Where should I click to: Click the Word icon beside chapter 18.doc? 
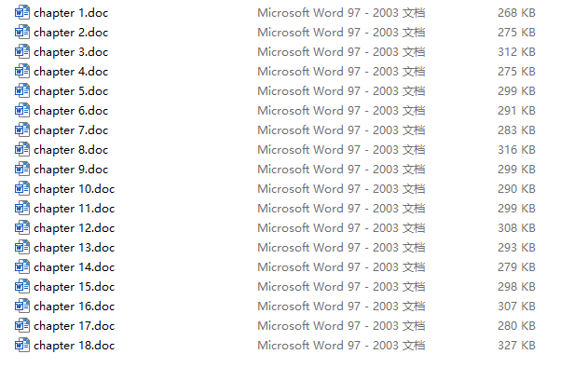point(22,345)
